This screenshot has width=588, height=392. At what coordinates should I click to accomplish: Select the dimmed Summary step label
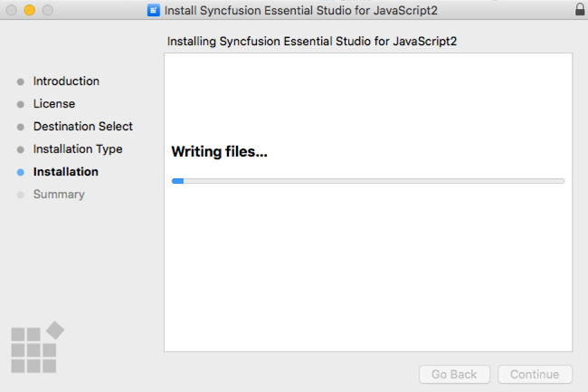click(x=59, y=195)
